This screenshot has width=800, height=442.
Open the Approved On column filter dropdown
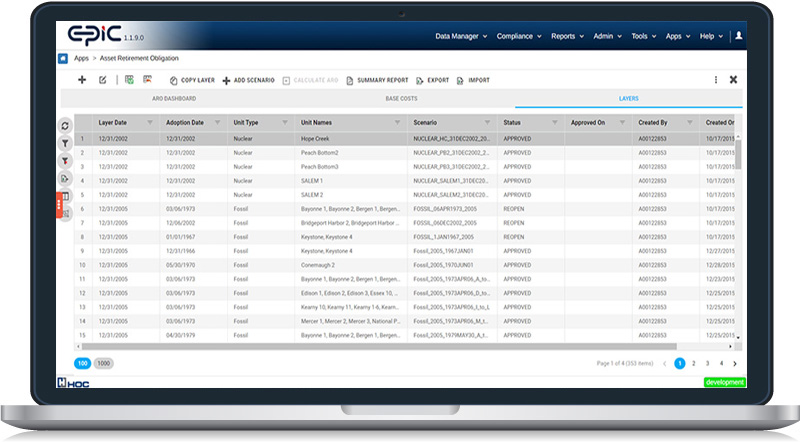click(x=622, y=122)
